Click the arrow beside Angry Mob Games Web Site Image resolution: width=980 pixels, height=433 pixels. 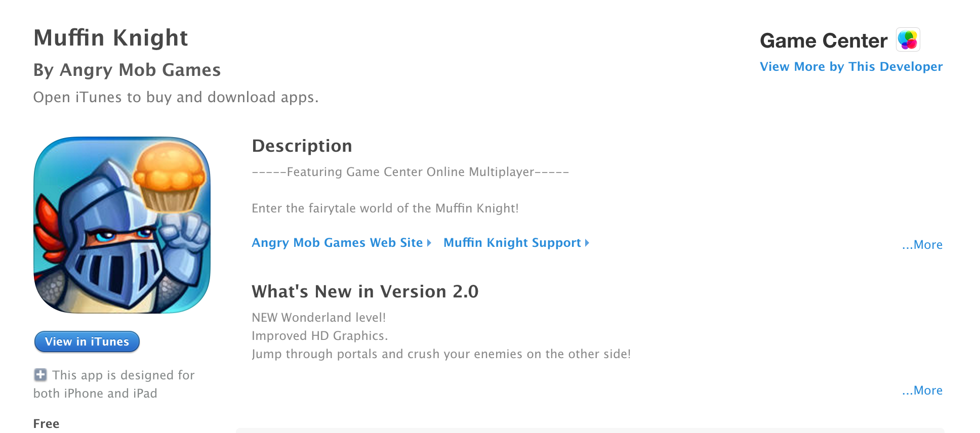coord(429,243)
